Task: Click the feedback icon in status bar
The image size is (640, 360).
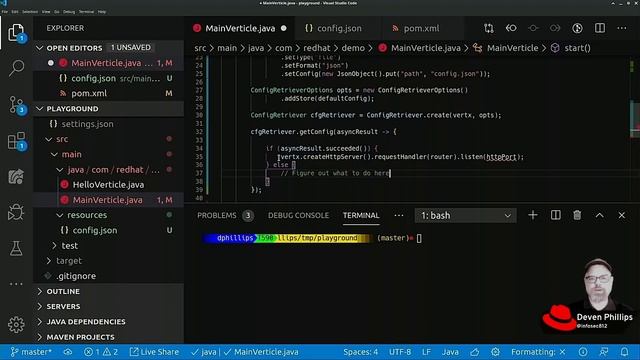Action: (603, 352)
